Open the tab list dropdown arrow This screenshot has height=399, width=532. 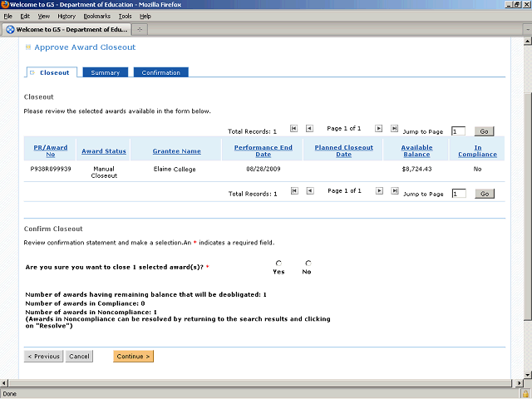pos(528,30)
